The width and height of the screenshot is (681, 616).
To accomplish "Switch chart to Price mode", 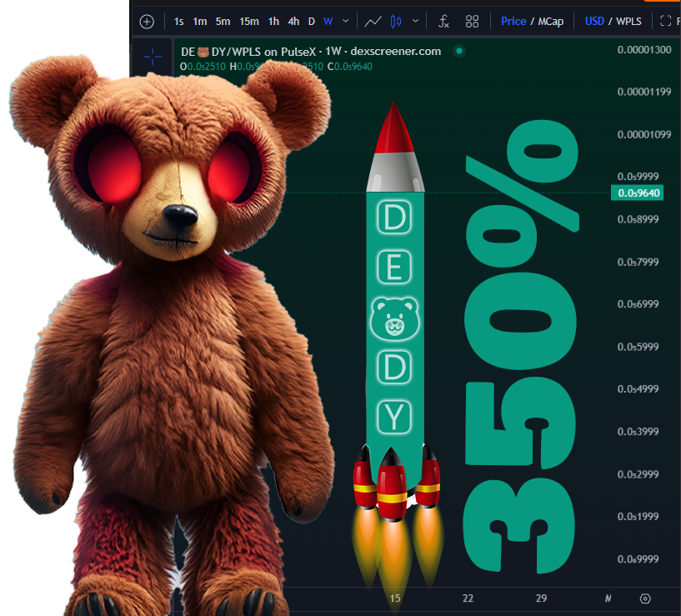I will click(513, 22).
